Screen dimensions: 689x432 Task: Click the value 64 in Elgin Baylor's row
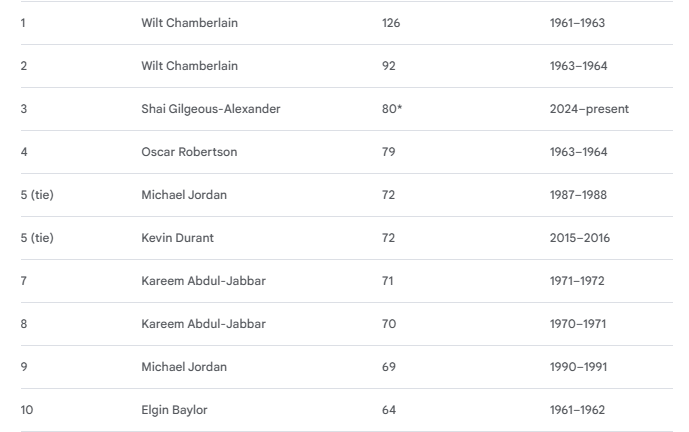389,410
